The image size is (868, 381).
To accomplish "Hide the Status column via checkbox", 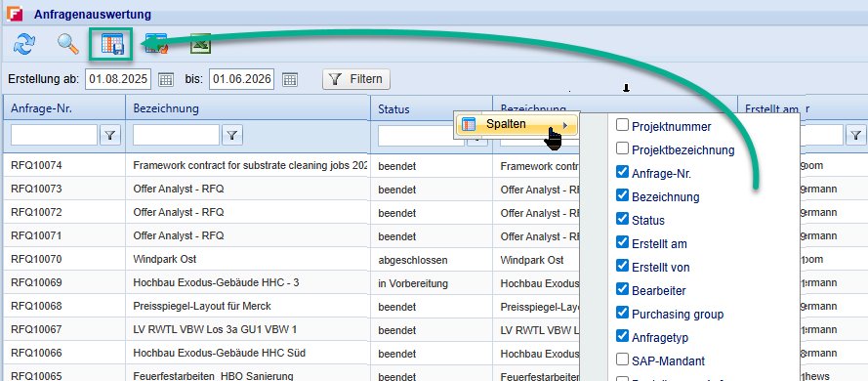I will tap(622, 219).
